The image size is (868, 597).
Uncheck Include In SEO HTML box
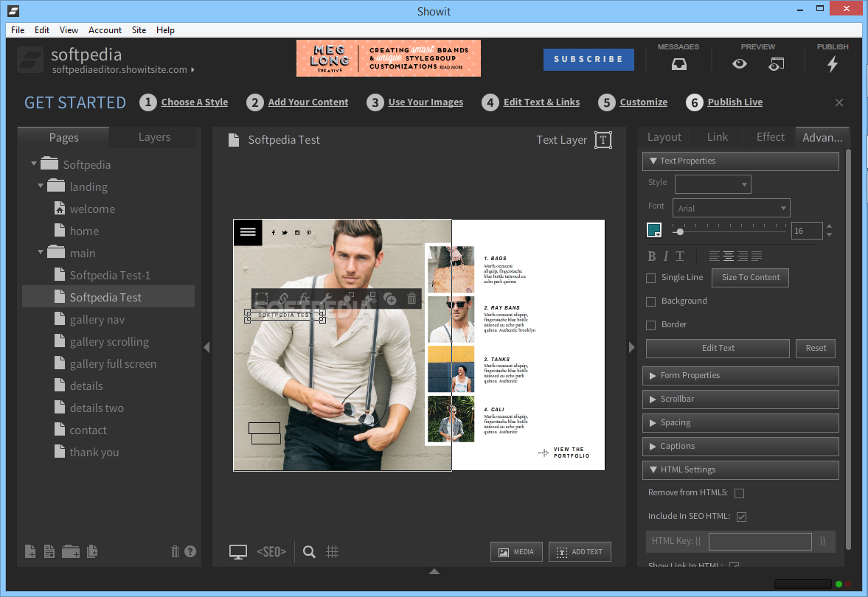coord(741,517)
